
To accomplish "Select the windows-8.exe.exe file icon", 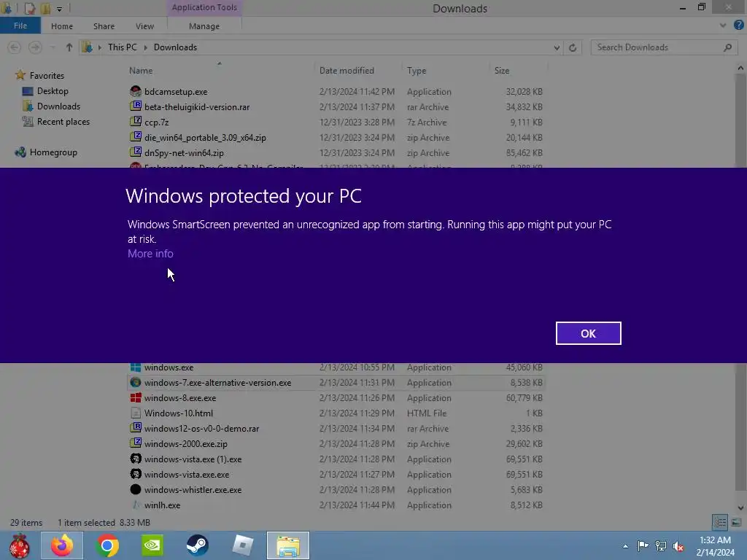I will 136,397.
